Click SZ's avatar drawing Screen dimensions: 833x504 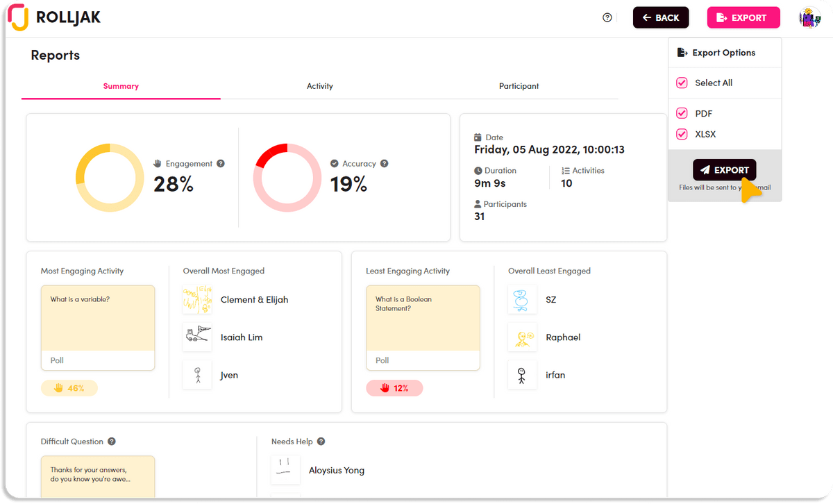point(522,300)
